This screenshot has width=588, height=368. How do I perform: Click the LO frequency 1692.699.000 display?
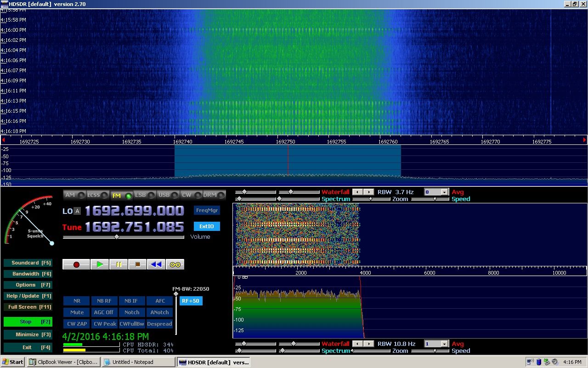(134, 211)
